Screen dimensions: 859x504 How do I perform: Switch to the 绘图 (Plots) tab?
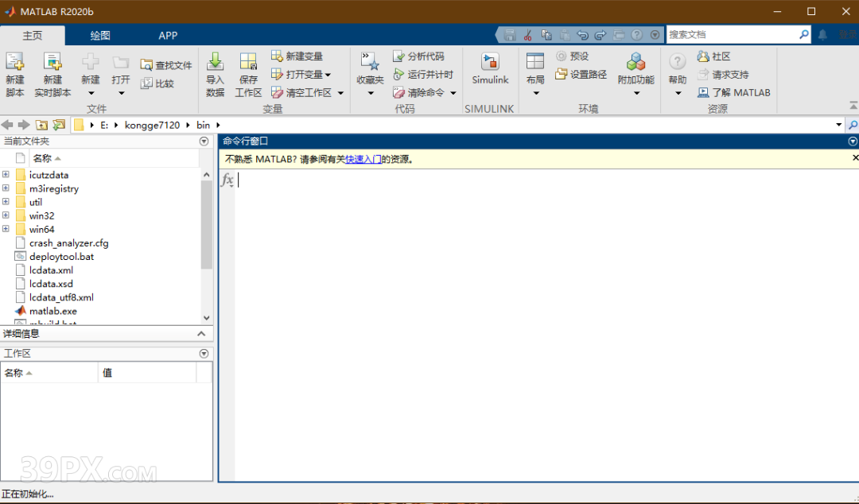(x=100, y=35)
